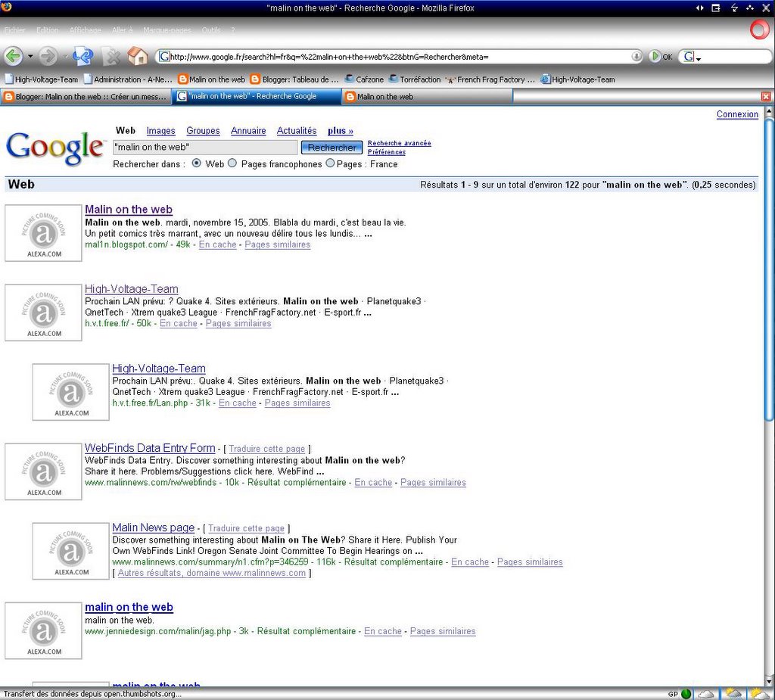This screenshot has height=700, width=775.
Task: Open the Edition menu
Action: coord(47,30)
